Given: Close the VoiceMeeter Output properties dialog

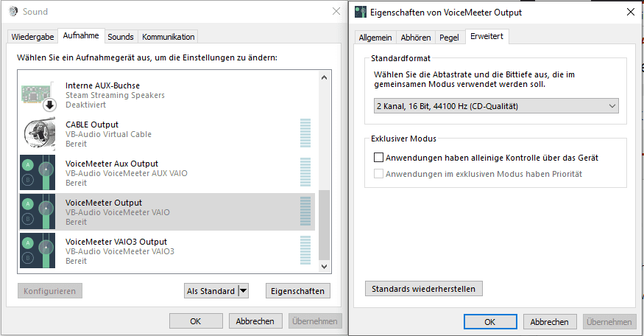Looking at the screenshot, I should point(631,12).
